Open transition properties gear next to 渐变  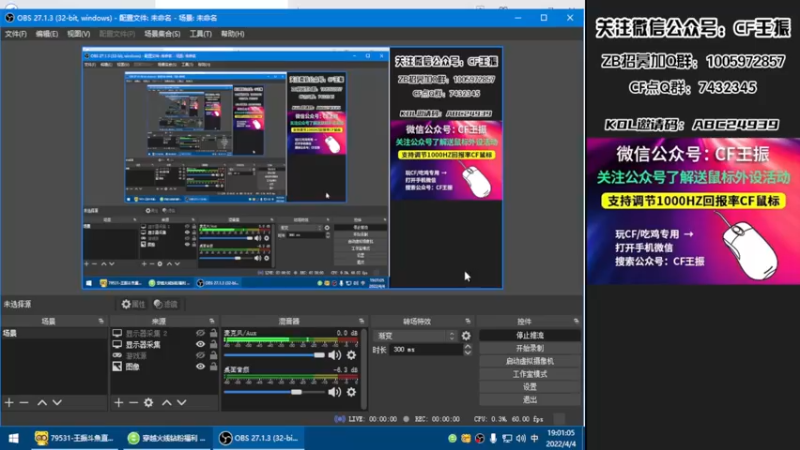point(466,336)
